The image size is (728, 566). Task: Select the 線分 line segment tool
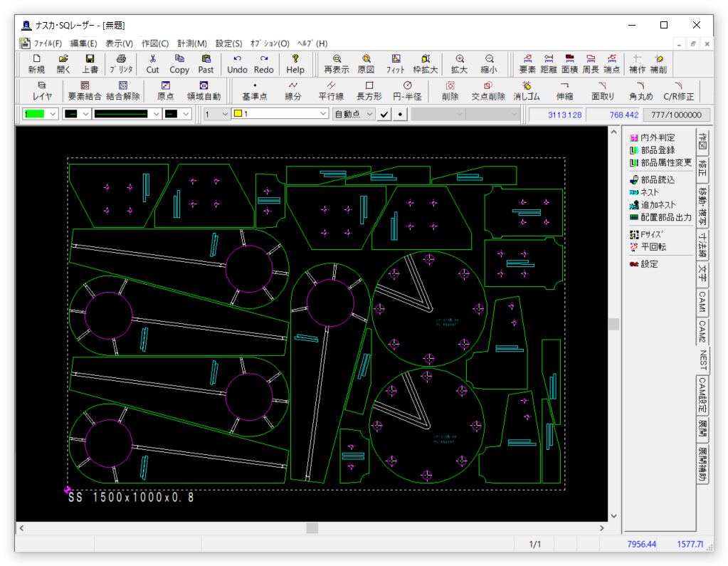tap(293, 90)
